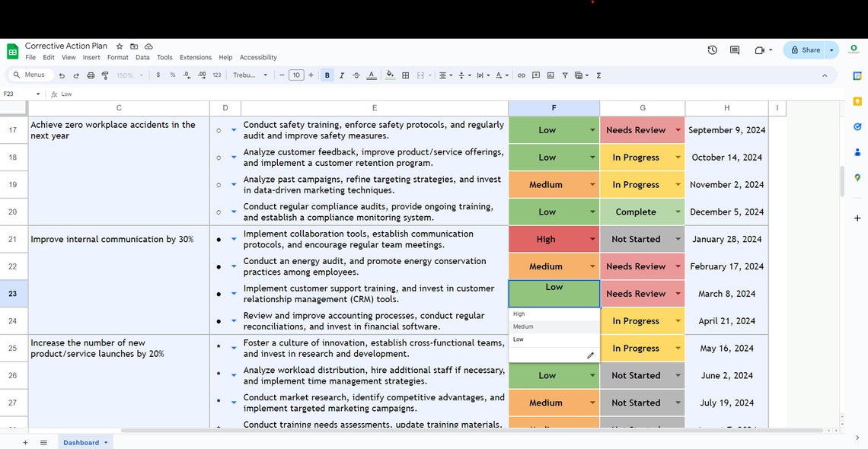Open the font size dropdown
This screenshot has width=868, height=449.
click(x=296, y=75)
